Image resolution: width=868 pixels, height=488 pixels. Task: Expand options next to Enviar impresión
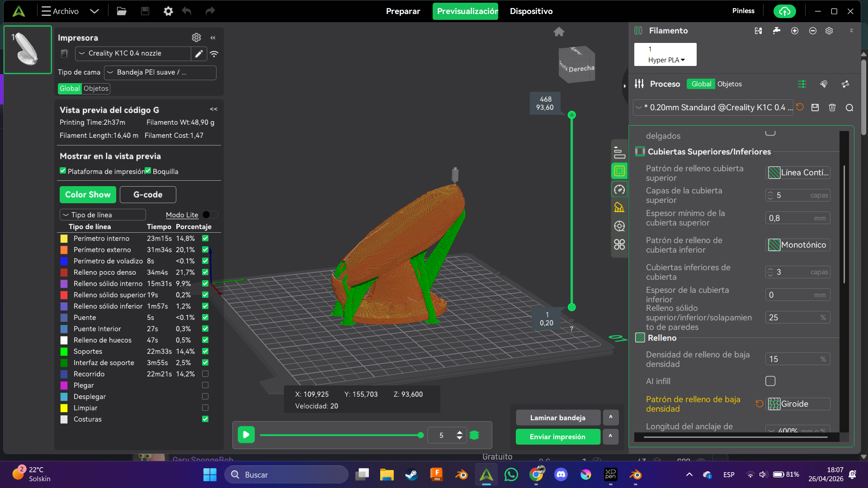pyautogui.click(x=610, y=436)
